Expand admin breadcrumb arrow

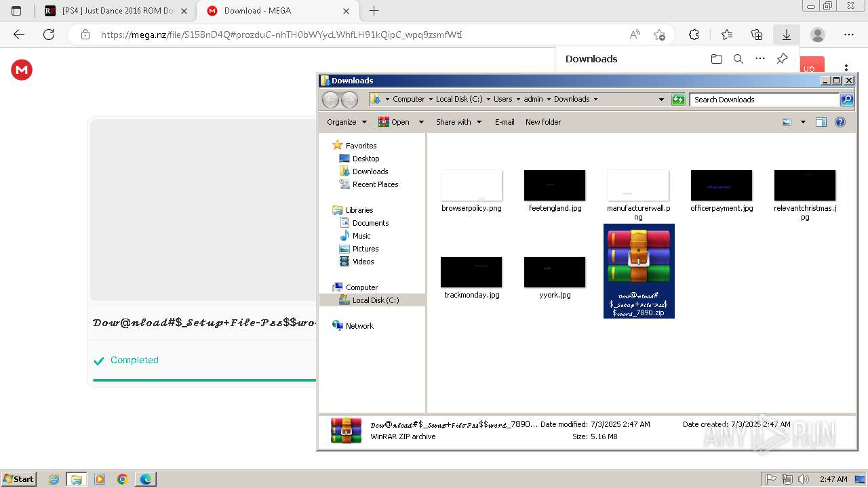tap(549, 99)
